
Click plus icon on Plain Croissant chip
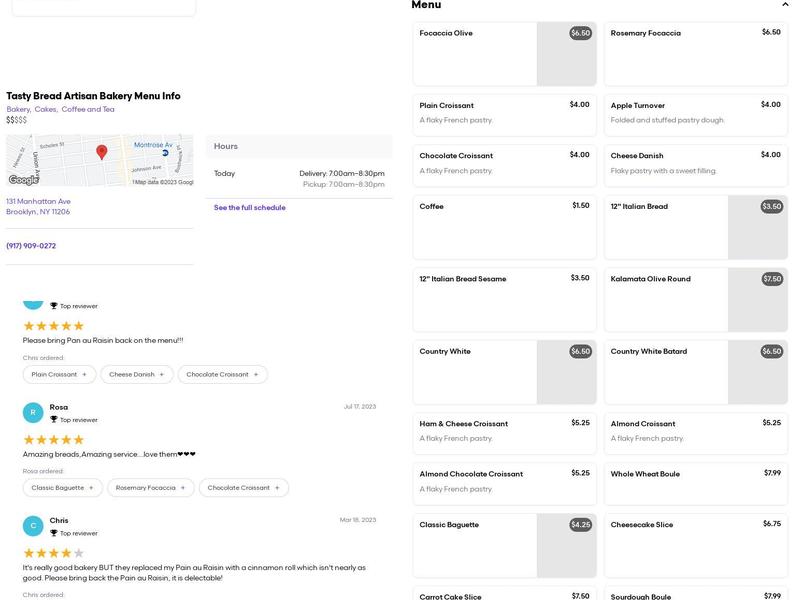point(84,374)
